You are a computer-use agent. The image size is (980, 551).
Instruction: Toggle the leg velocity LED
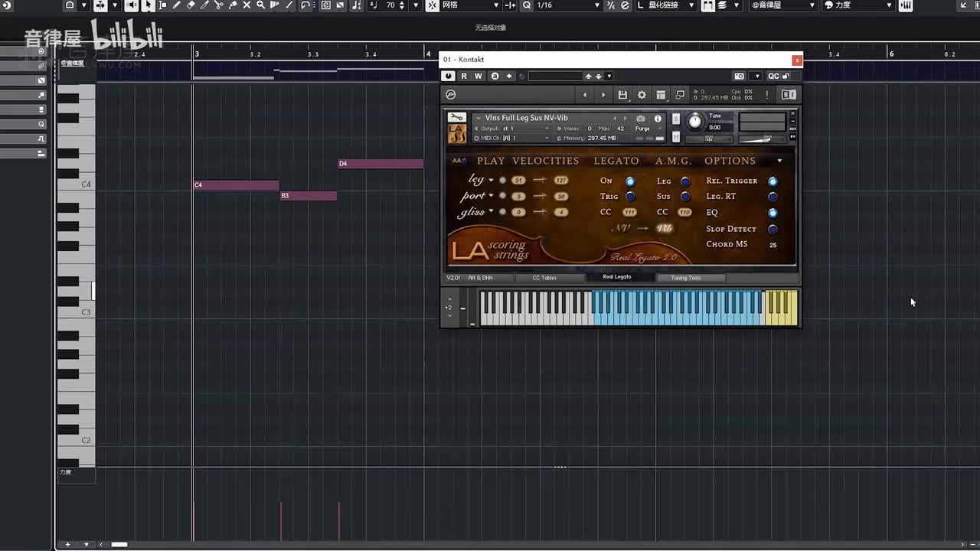tap(502, 181)
